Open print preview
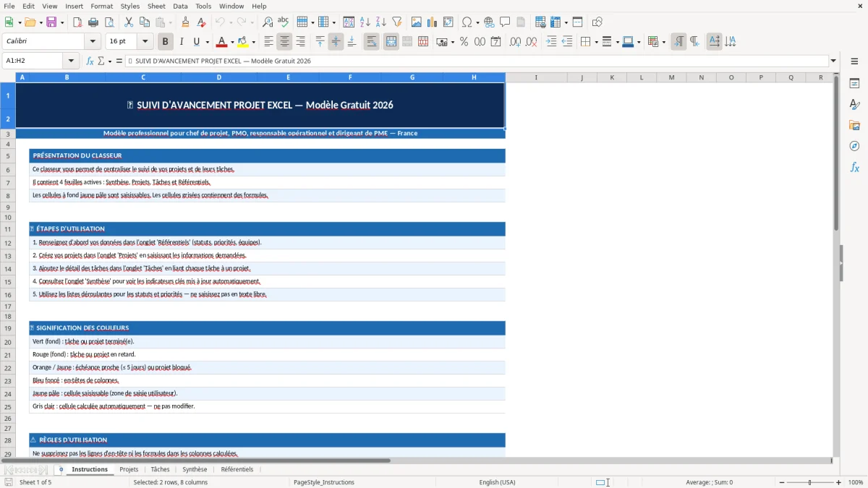The height and width of the screenshot is (488, 868). [109, 22]
